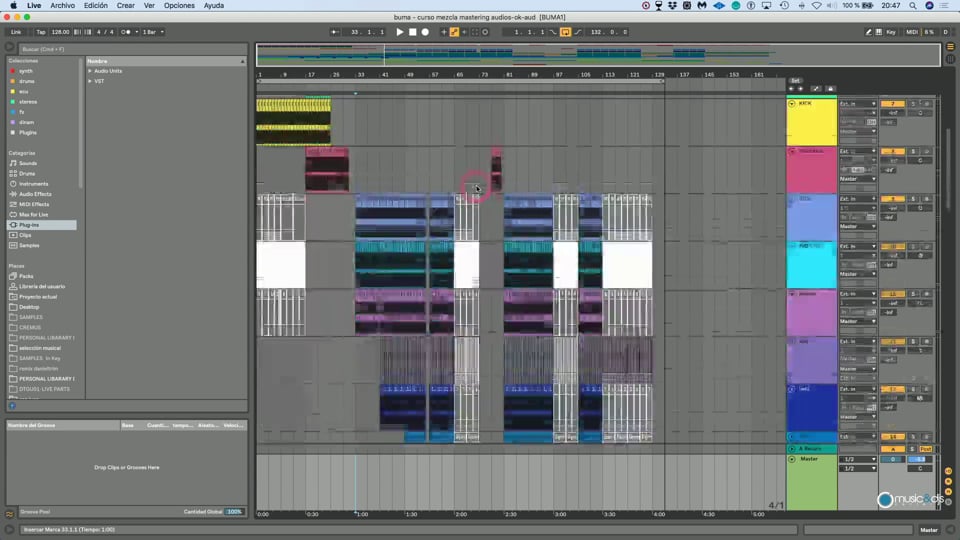960x540 pixels.
Task: Click the Tap tempo button
Action: (x=40, y=32)
